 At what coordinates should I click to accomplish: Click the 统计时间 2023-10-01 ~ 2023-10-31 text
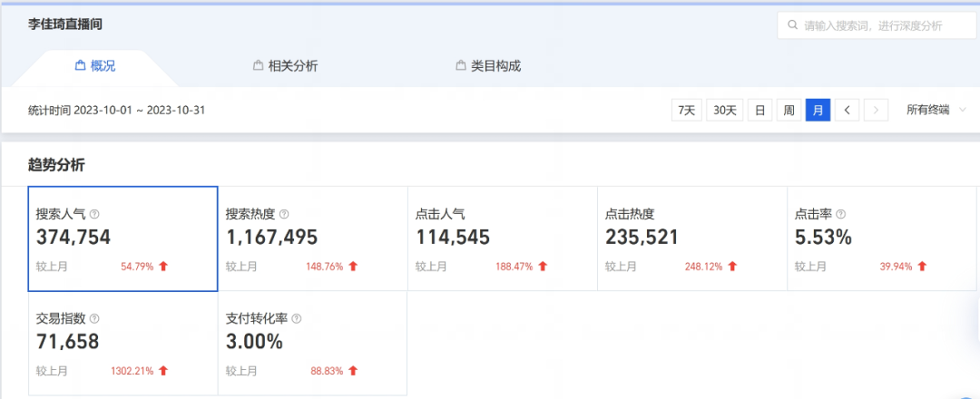116,110
